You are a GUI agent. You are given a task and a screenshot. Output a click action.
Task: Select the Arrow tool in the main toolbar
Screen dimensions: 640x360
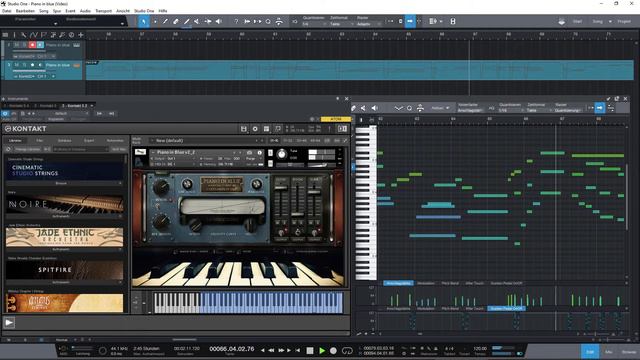(143, 21)
